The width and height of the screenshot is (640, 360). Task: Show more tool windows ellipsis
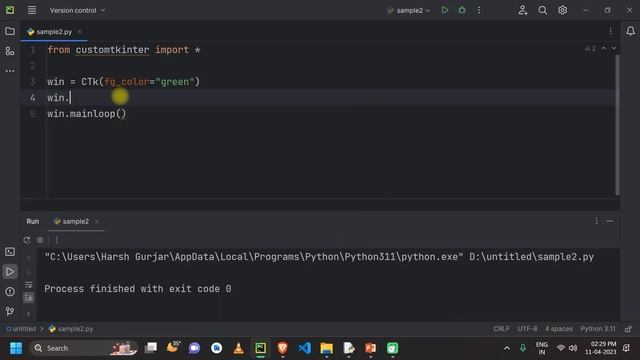[x=10, y=71]
